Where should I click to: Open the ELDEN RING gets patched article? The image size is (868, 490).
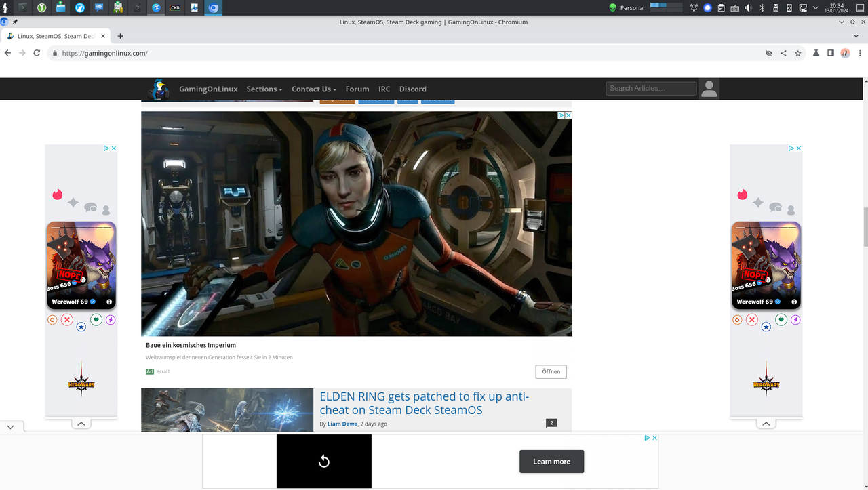[425, 403]
